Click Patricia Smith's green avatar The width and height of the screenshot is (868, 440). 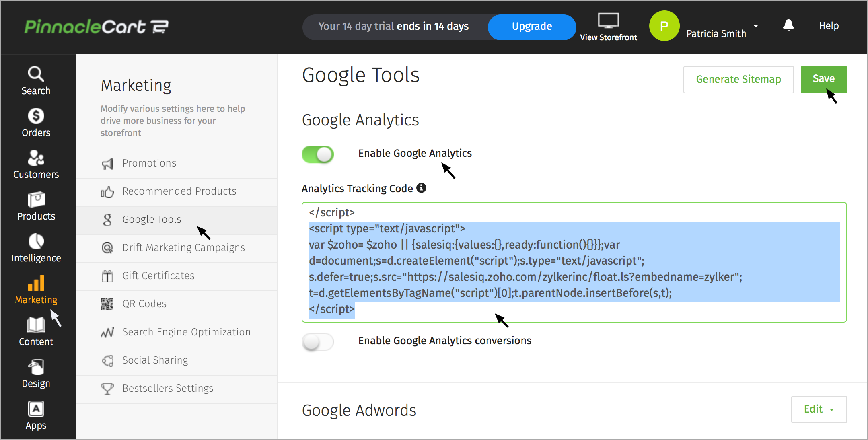point(664,26)
